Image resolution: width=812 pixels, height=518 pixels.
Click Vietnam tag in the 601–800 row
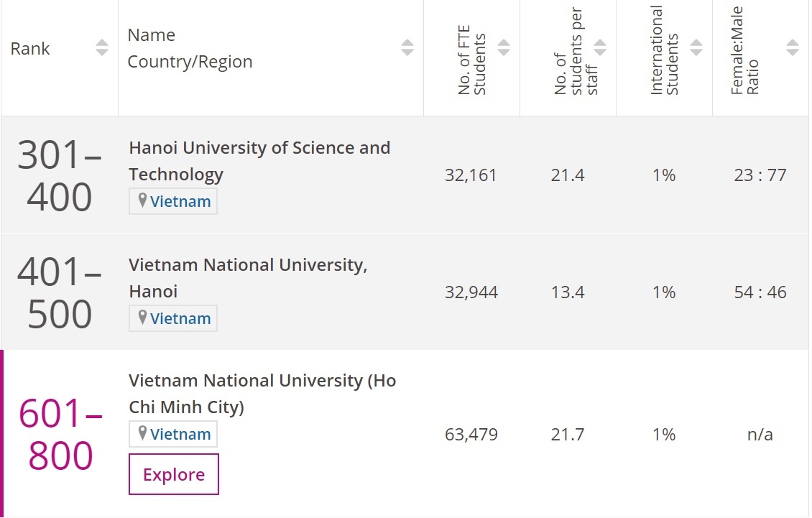(x=180, y=435)
